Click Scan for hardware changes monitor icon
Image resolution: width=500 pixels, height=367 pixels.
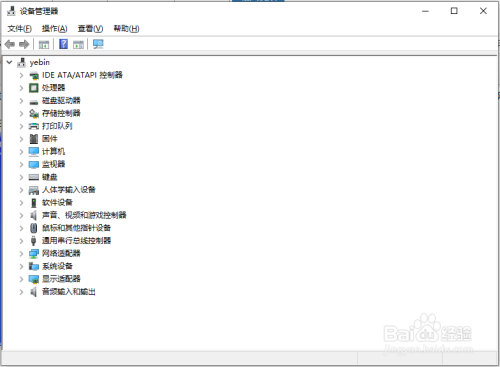(98, 44)
